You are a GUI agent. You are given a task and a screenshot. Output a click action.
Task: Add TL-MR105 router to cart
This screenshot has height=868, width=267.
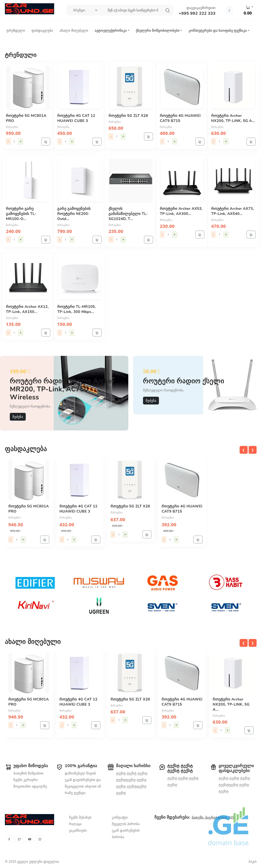(97, 333)
